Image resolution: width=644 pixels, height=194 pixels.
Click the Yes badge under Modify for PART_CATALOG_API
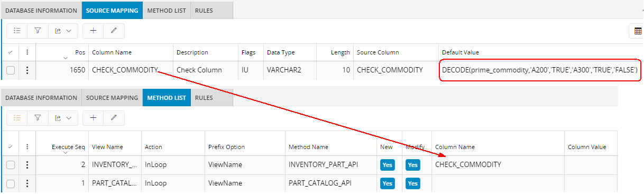point(413,183)
